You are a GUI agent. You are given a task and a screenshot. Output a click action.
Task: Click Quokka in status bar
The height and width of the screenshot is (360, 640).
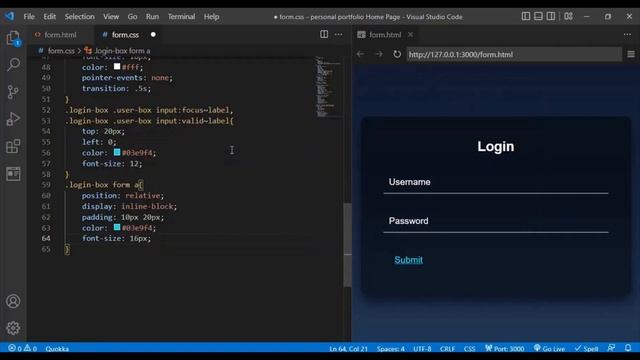pyautogui.click(x=57, y=349)
